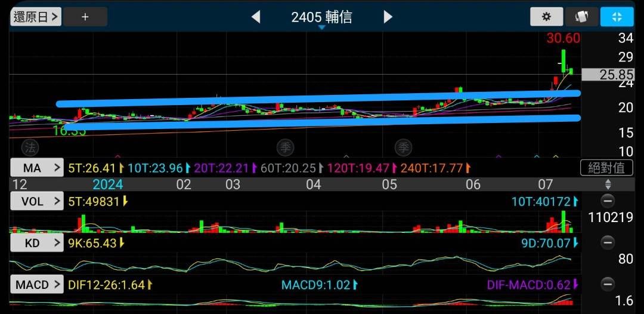
Task: Open the MACD indicator selector
Action: 36,285
